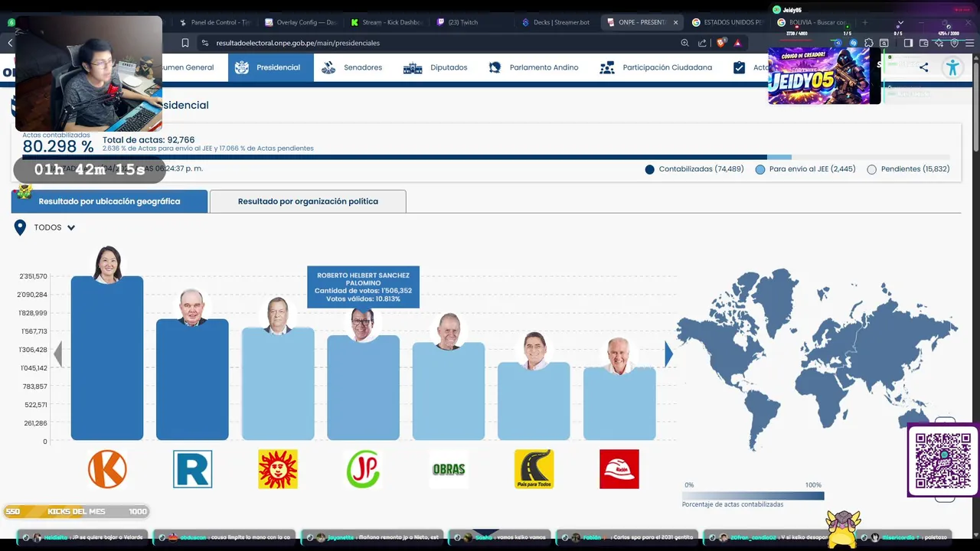The image size is (980, 551).
Task: Click the Brave rewards triangle icon
Action: (x=737, y=43)
